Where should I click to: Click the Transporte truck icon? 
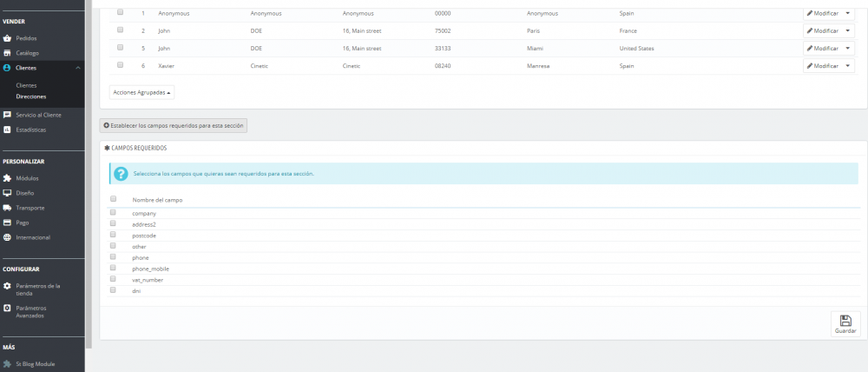(x=7, y=208)
